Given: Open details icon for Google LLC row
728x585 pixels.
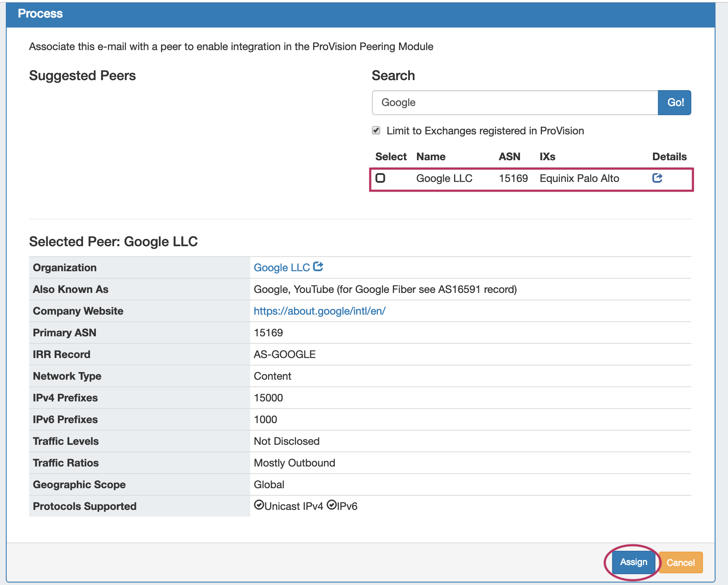Looking at the screenshot, I should point(657,178).
